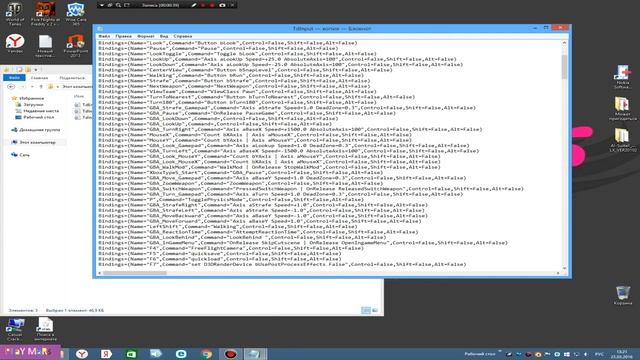Switch to the Notepad taskbar button

pyautogui.click(x=255, y=354)
